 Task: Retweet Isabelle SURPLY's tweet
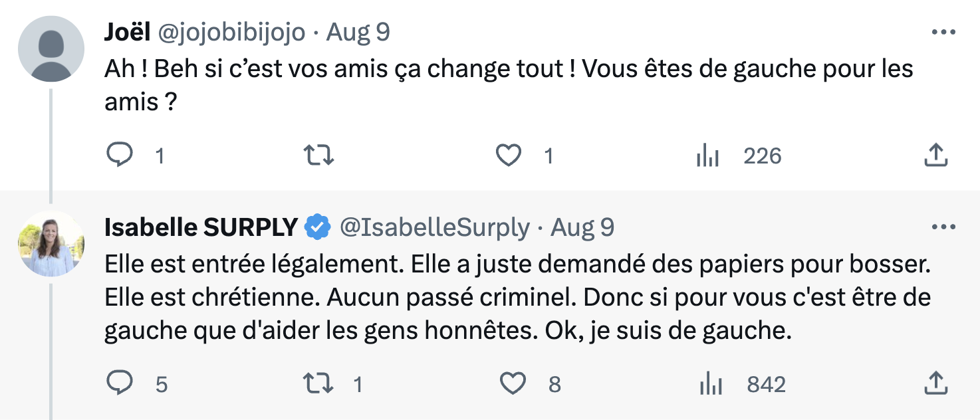click(x=318, y=383)
